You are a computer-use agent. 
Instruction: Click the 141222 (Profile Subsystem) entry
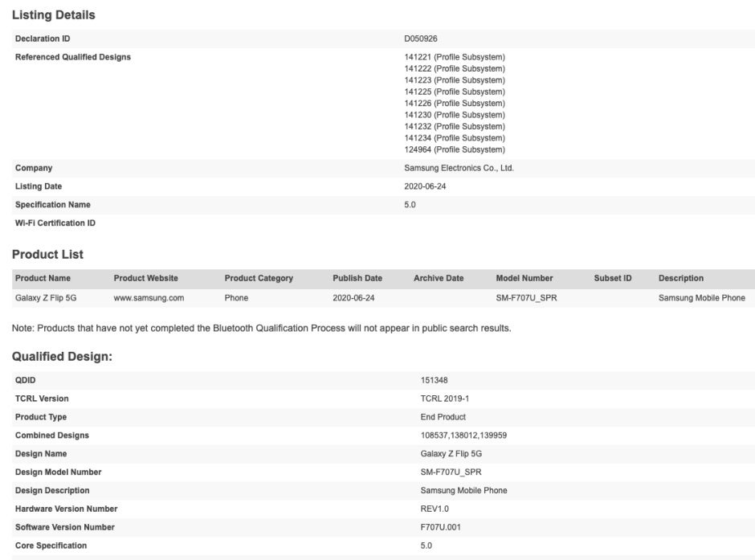coord(455,68)
